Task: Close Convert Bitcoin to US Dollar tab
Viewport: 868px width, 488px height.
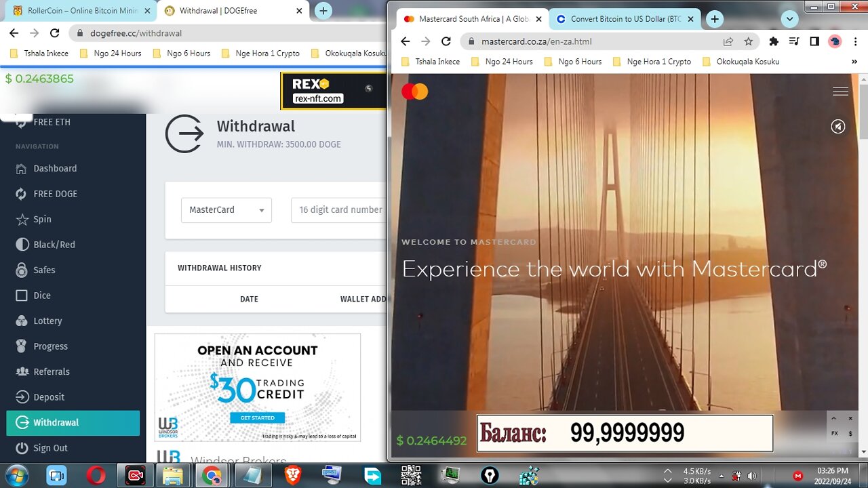Action: point(691,19)
